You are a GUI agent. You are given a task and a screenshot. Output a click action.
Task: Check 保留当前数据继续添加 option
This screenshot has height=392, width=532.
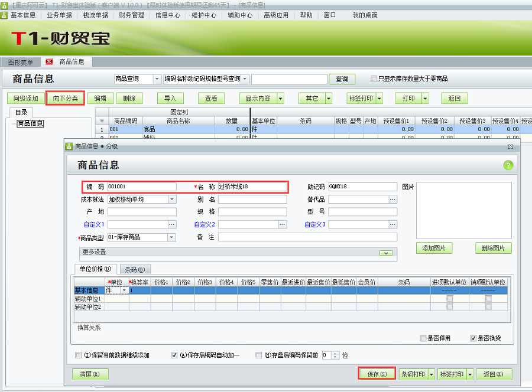click(x=79, y=355)
